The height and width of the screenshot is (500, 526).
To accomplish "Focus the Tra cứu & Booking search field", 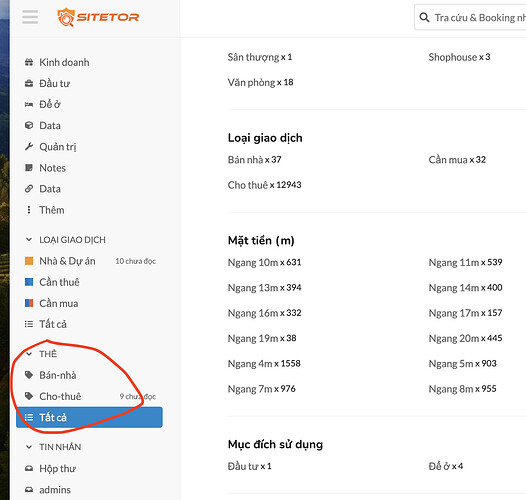I will [x=470, y=17].
